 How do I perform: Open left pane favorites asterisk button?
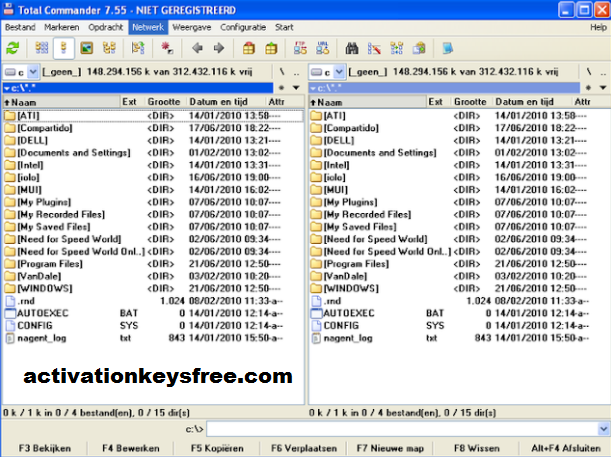[281, 88]
